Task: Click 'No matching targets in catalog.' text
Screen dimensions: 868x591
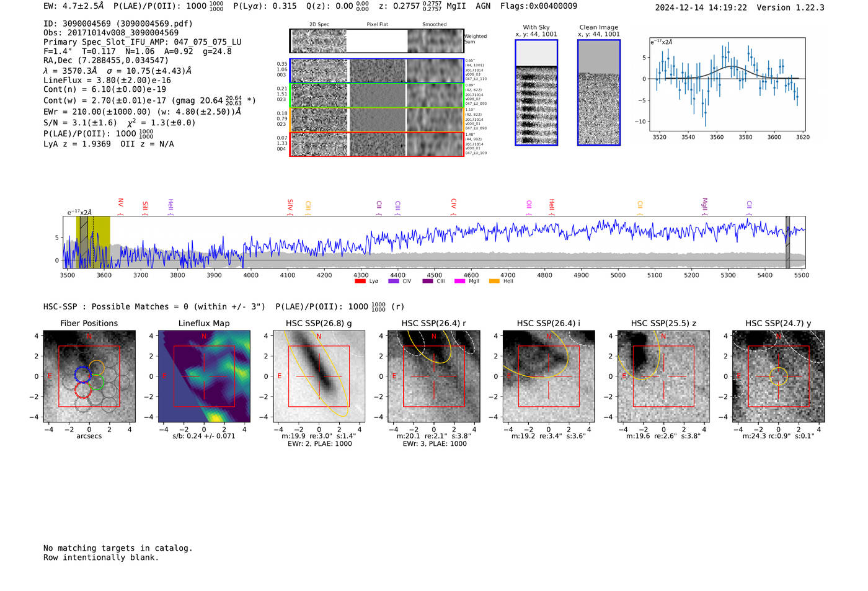Action: point(118,548)
